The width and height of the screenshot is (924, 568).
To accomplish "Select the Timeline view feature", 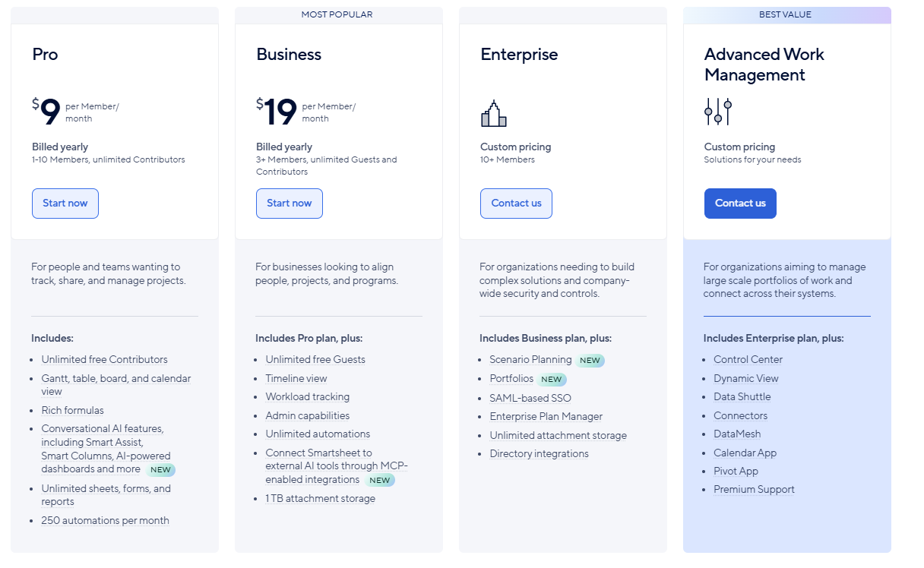I will pos(296,378).
